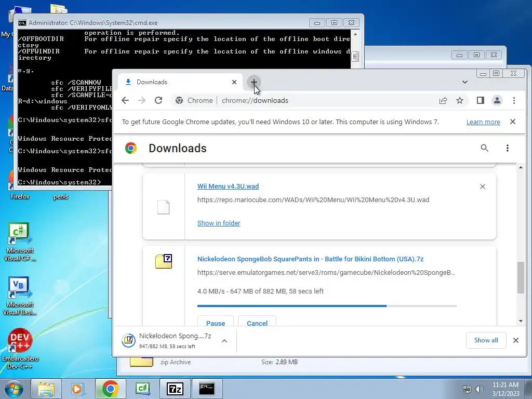Bookmark this tab with star icon
The height and width of the screenshot is (399, 532).
pyautogui.click(x=460, y=100)
